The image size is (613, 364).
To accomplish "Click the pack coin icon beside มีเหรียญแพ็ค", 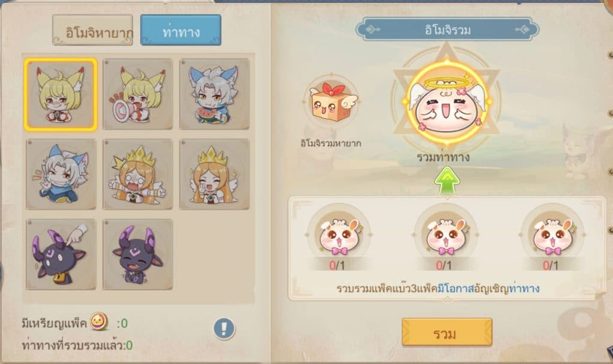I will [99, 321].
